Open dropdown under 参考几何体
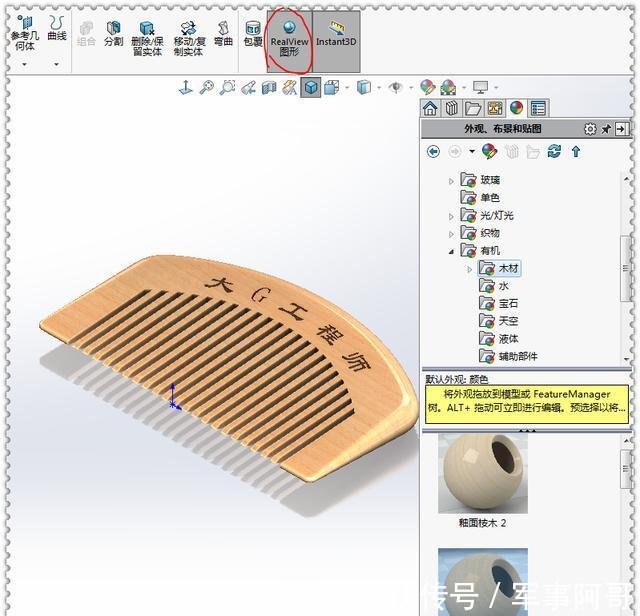Screen dimensions: 640x616 point(24,64)
